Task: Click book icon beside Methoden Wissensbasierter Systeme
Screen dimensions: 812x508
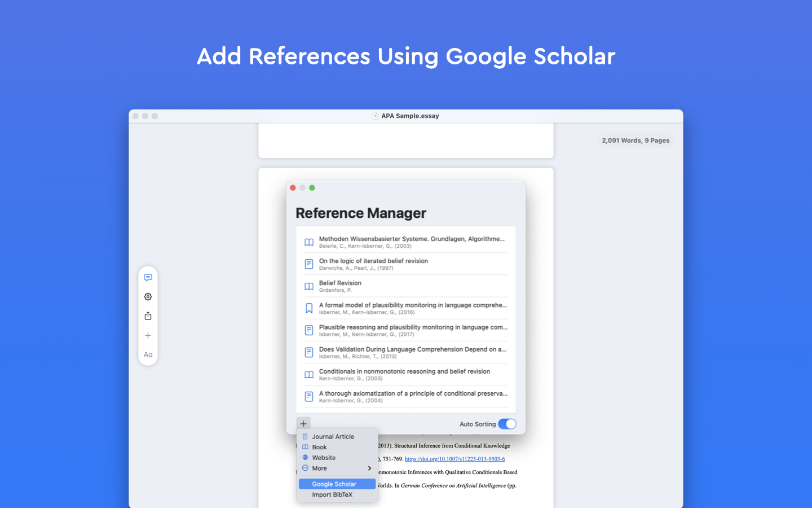Action: pyautogui.click(x=309, y=242)
